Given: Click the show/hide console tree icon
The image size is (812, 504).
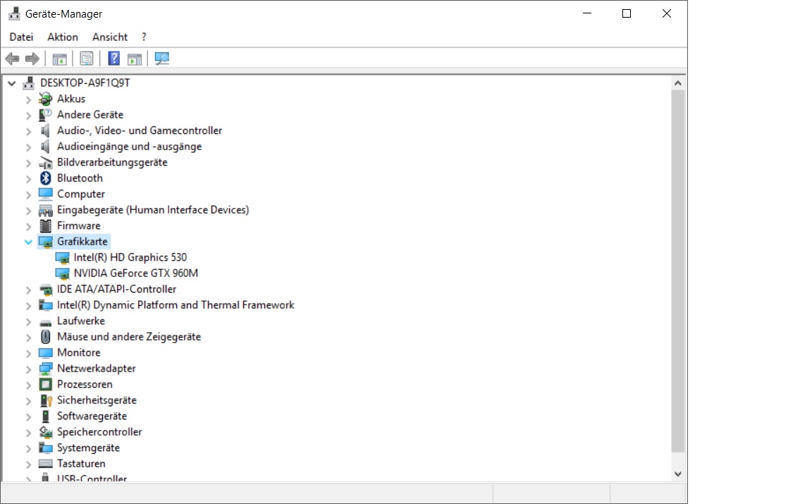Looking at the screenshot, I should click(x=59, y=59).
